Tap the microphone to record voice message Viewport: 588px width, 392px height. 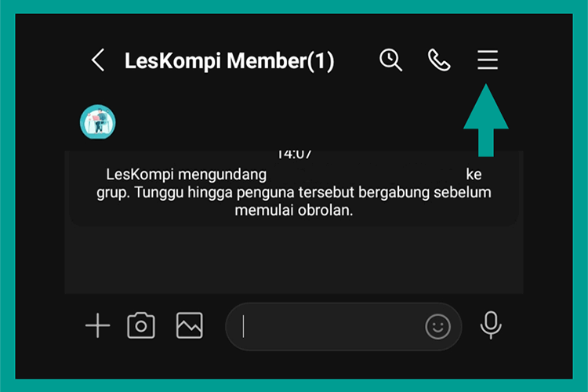point(491,325)
